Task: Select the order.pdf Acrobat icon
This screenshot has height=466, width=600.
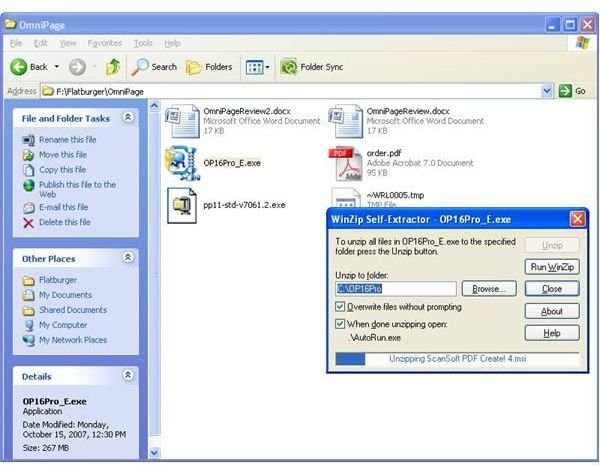Action: [x=346, y=163]
